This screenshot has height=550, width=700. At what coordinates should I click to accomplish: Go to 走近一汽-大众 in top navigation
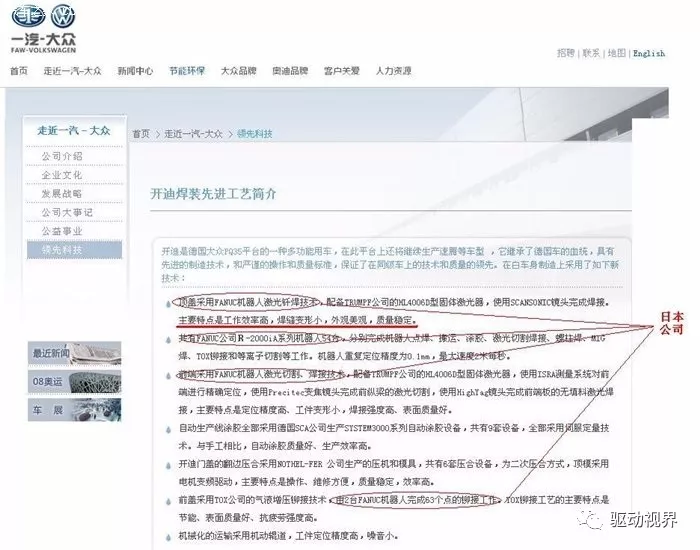(72, 71)
